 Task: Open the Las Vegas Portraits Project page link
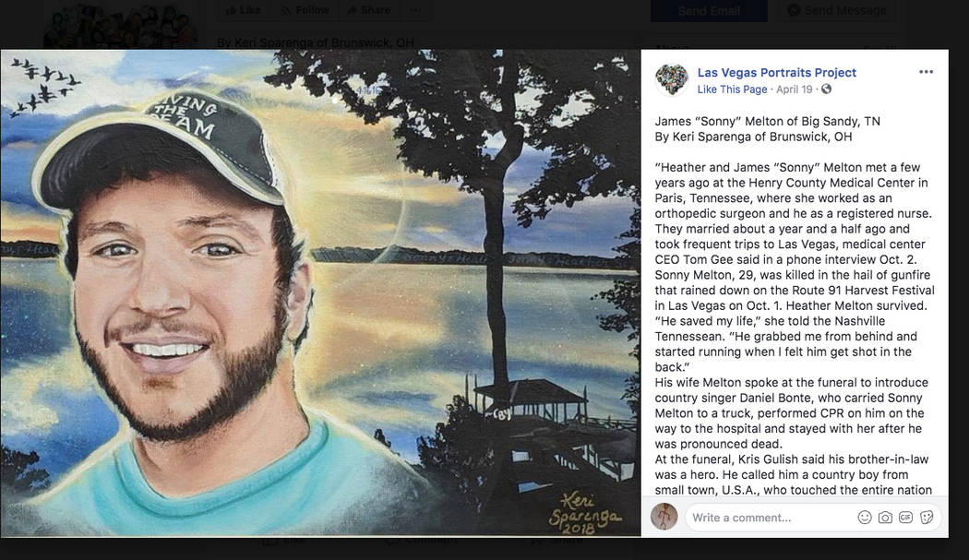point(776,73)
